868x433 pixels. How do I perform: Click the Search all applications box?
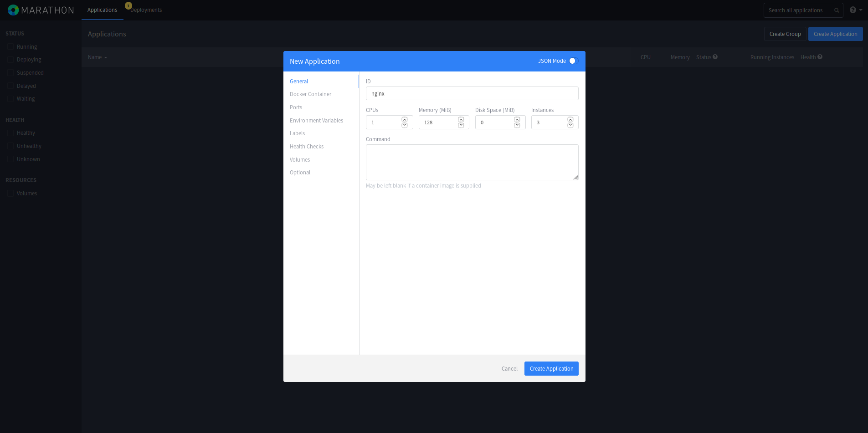(x=803, y=10)
